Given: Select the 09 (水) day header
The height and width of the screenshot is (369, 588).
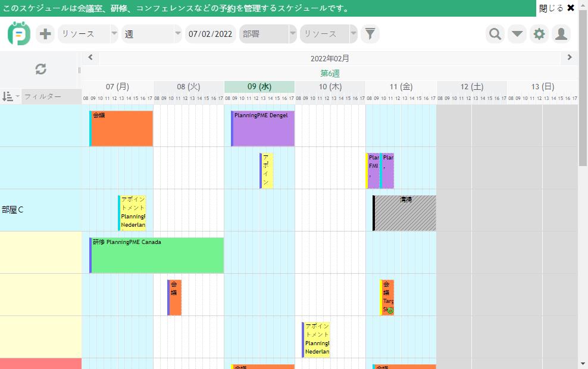Looking at the screenshot, I should click(259, 87).
